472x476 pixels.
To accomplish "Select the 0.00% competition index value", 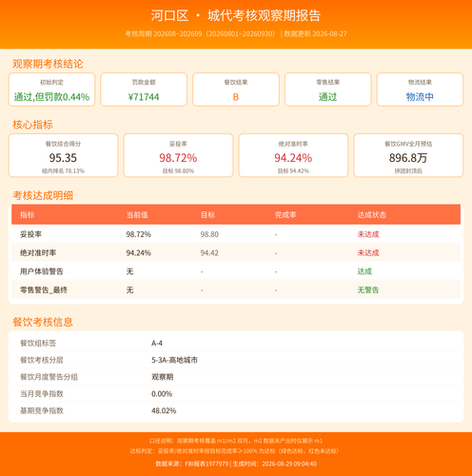I will [162, 394].
